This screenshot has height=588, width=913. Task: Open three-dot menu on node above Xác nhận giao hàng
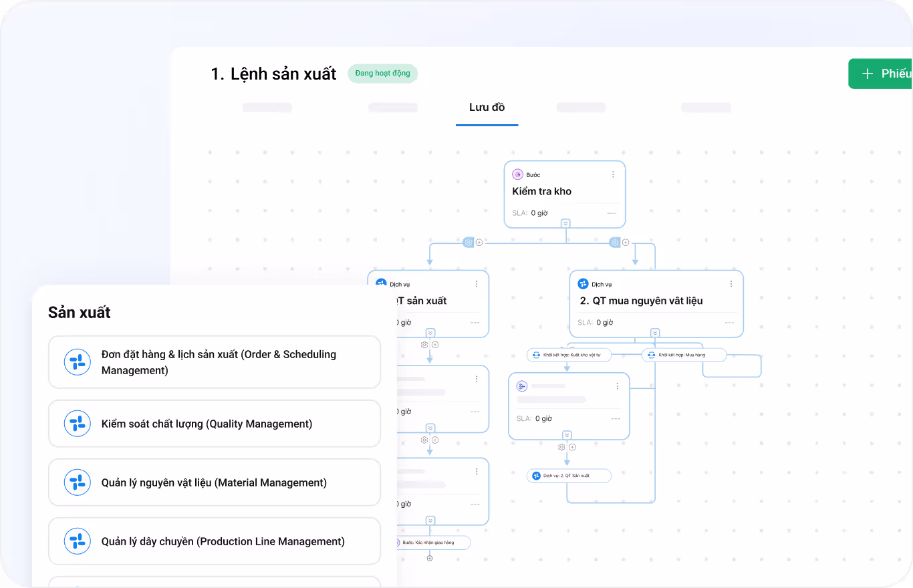pos(477,471)
